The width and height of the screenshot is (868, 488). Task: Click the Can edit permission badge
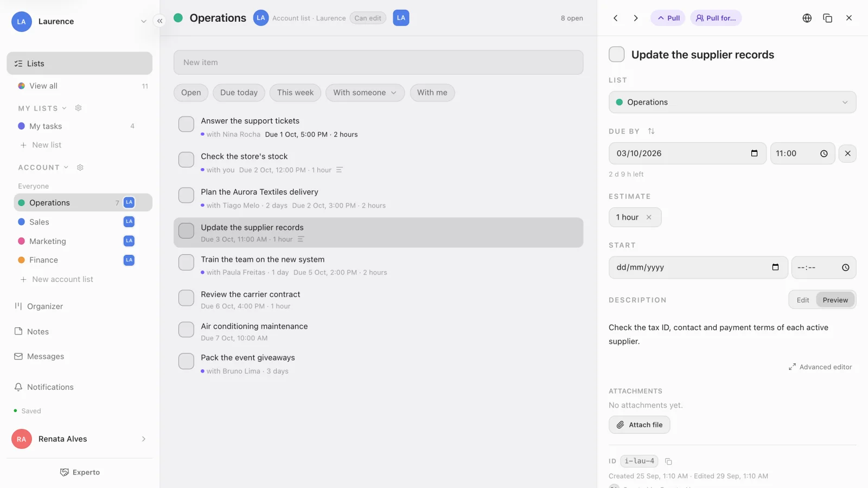368,18
